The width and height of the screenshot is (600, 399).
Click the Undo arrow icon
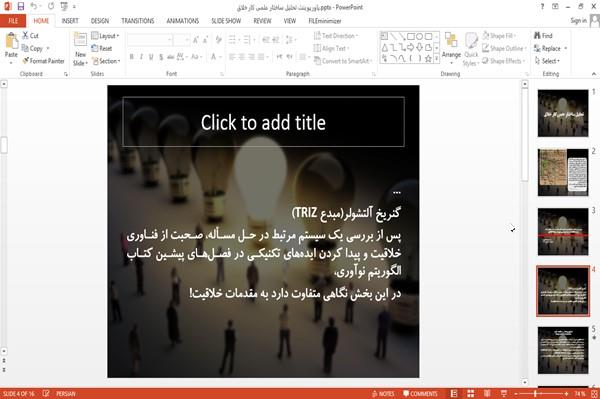34,6
